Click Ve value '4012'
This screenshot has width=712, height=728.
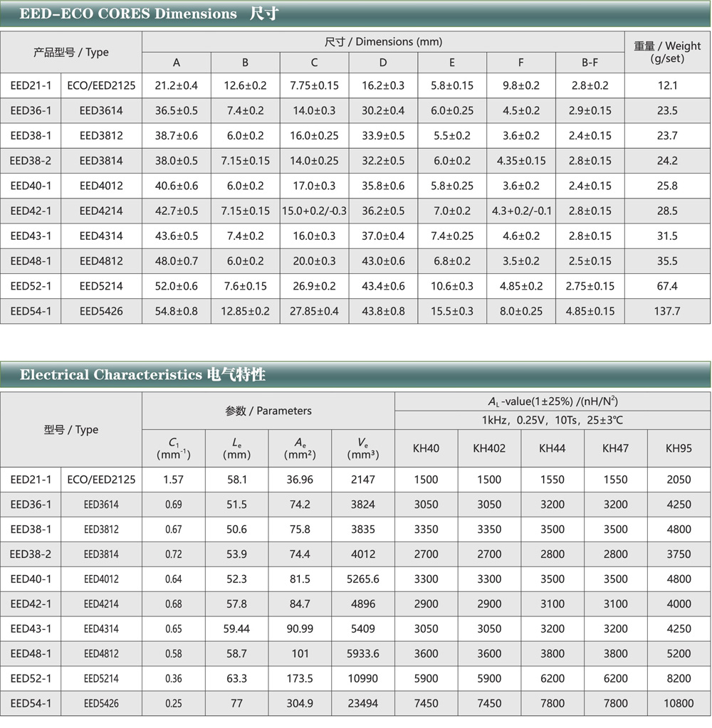(362, 554)
